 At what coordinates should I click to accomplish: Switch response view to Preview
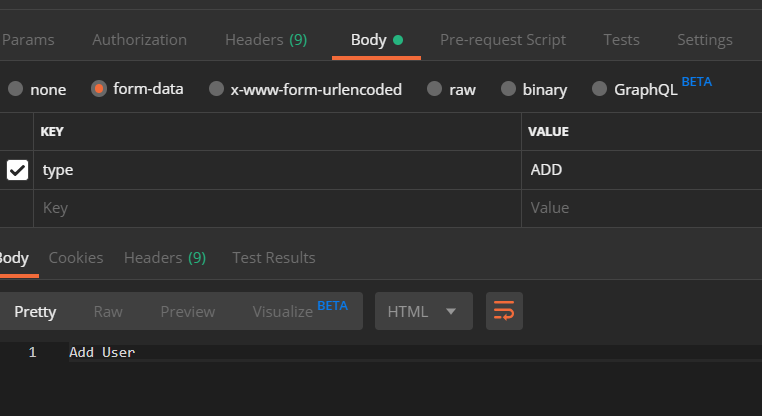click(x=187, y=311)
